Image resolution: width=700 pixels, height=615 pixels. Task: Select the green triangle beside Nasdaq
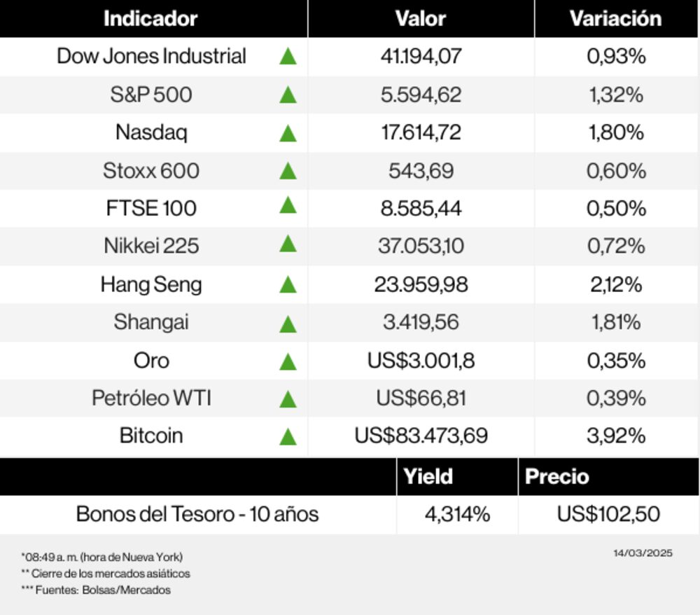click(288, 132)
